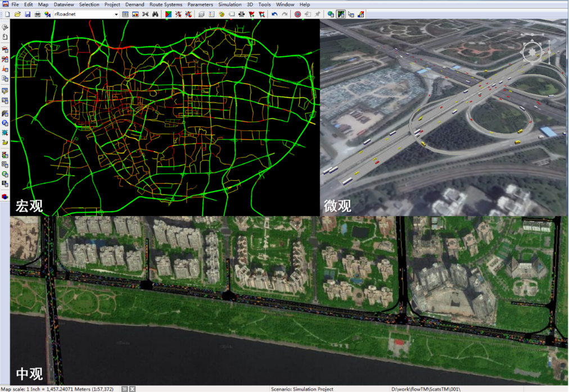Click the X button in status bar
Image resolution: width=569 pixels, height=392 pixels.
132,389
